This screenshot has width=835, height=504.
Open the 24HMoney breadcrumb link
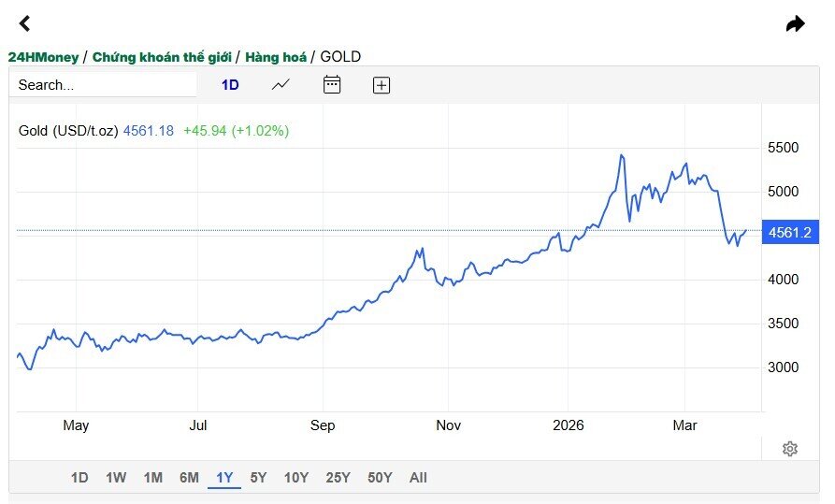pos(43,57)
